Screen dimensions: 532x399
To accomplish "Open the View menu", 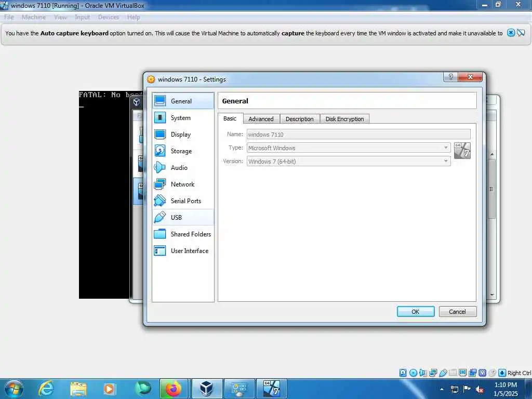I will coord(60,17).
